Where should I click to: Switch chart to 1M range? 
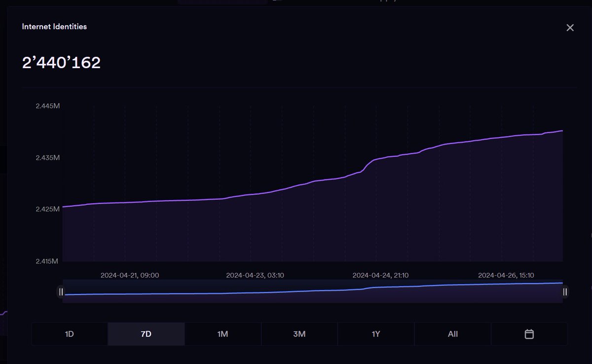tap(222, 334)
